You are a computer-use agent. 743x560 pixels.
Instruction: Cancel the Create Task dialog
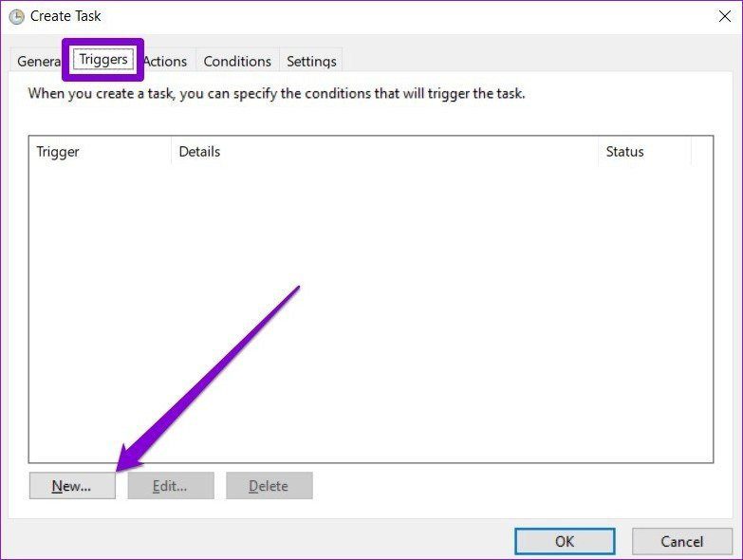[682, 542]
